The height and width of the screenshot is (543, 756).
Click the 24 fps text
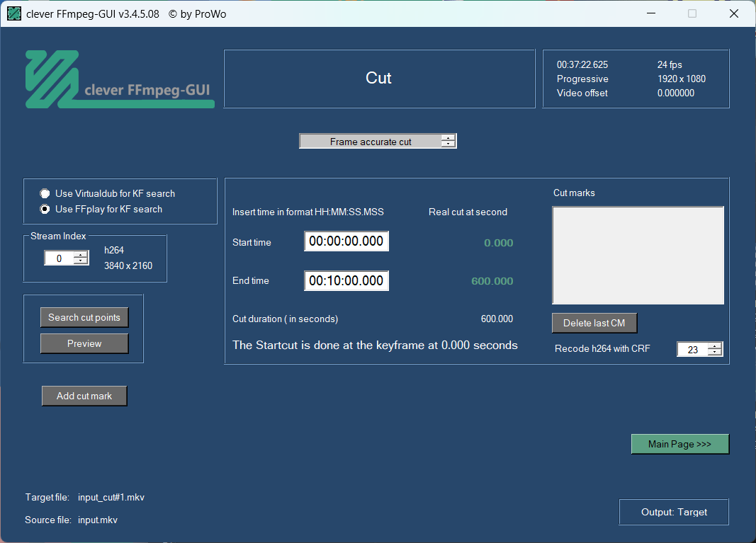[670, 64]
